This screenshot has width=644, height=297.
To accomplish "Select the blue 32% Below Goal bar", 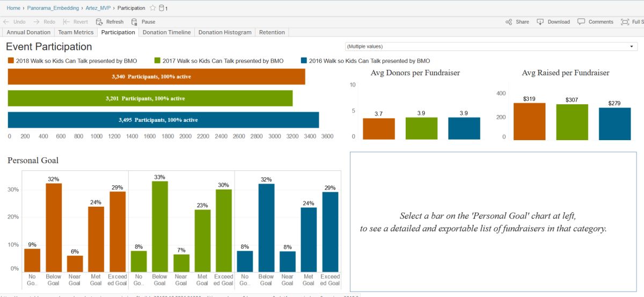I will [x=267, y=228].
